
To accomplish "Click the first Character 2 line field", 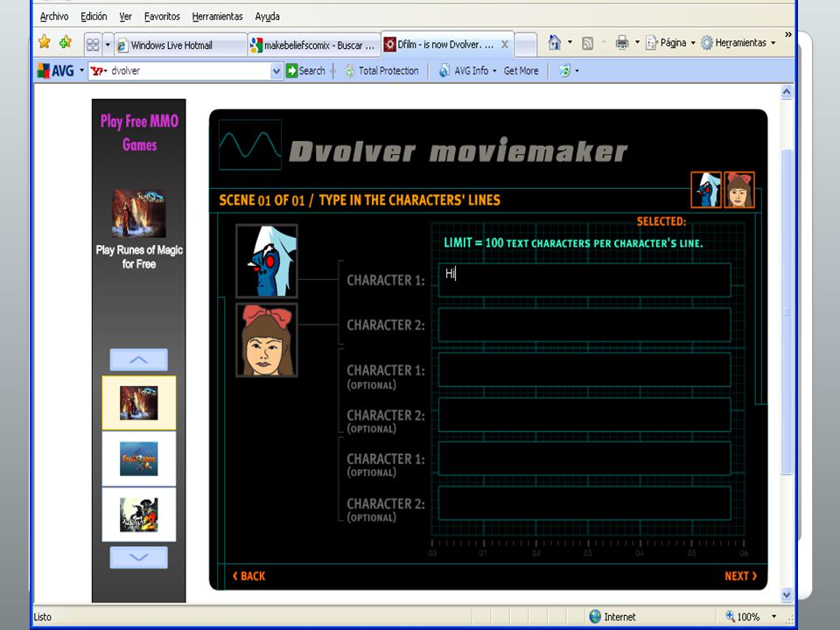I will 584,325.
